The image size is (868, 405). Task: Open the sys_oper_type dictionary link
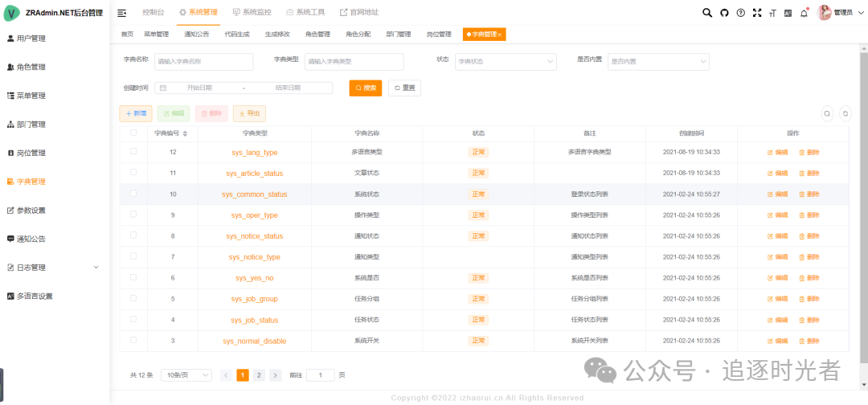[254, 215]
